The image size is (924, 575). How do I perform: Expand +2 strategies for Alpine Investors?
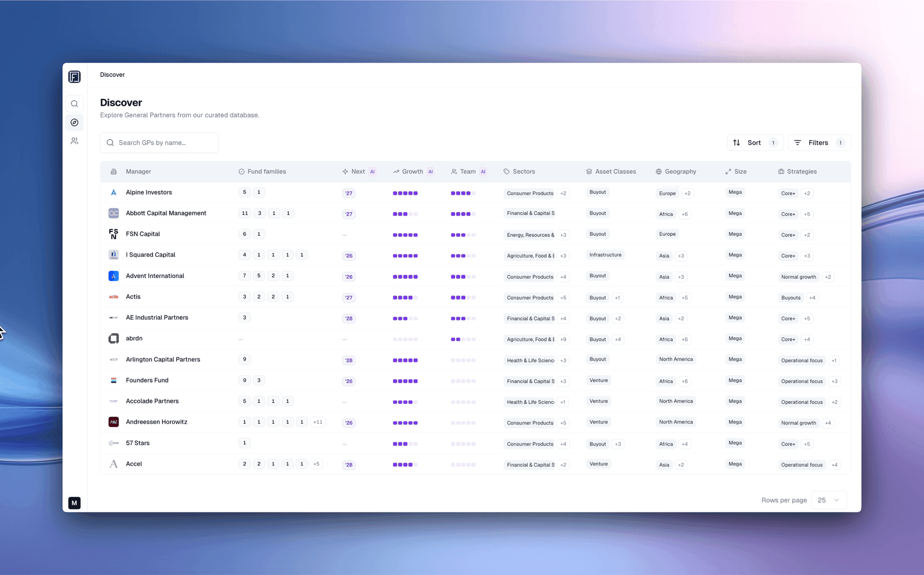click(807, 193)
